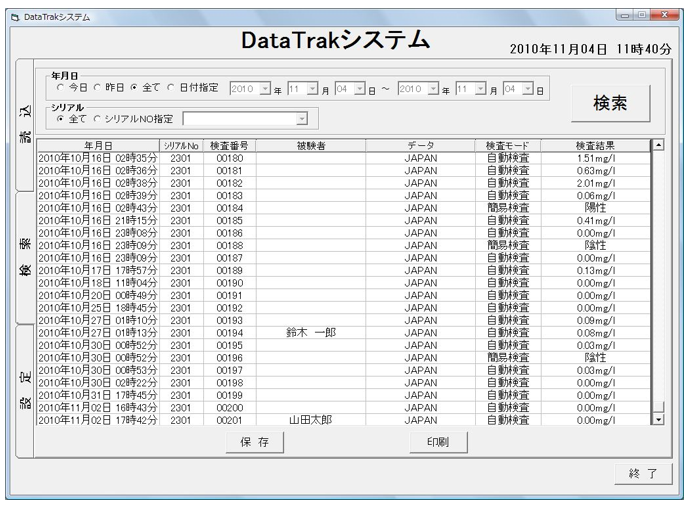This screenshot has width=690, height=507.
Task: Switch to the 読込 side tab
Action: pos(23,127)
